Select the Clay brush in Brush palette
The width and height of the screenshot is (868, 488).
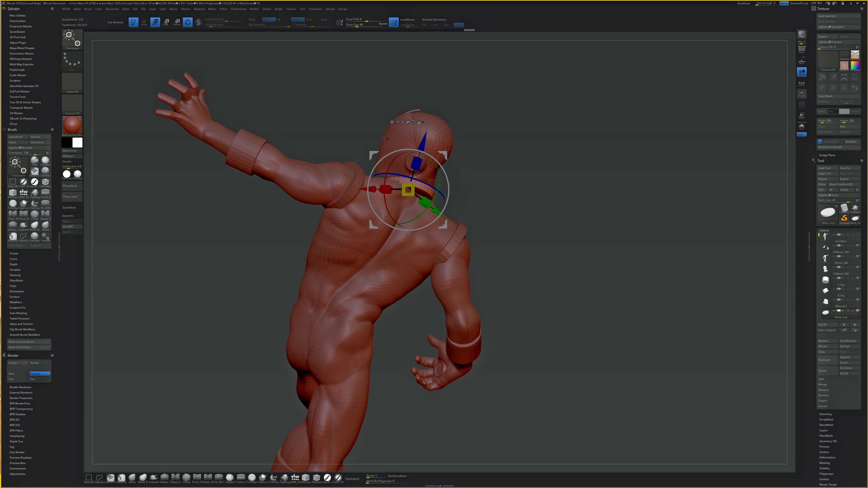pyautogui.click(x=34, y=161)
